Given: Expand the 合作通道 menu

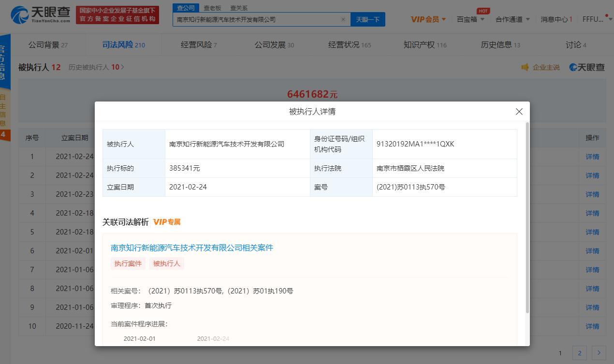Looking at the screenshot, I should pos(512,19).
